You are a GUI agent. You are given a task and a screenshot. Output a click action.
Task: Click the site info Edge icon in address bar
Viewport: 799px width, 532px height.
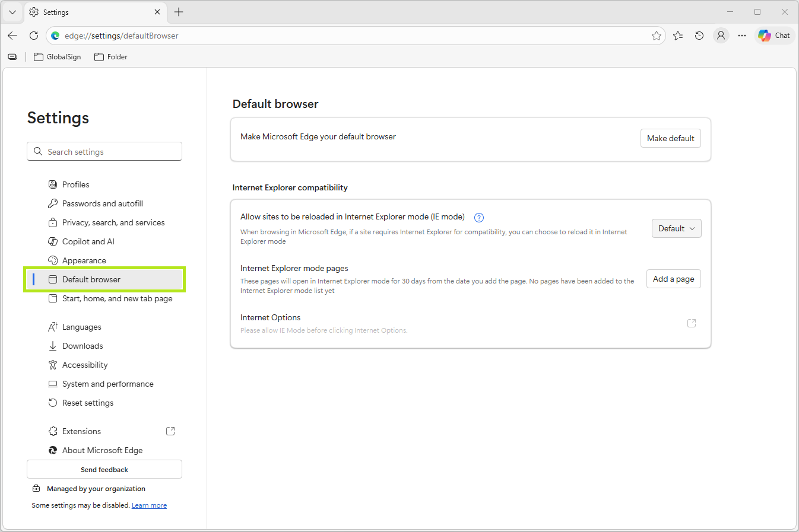(x=55, y=36)
